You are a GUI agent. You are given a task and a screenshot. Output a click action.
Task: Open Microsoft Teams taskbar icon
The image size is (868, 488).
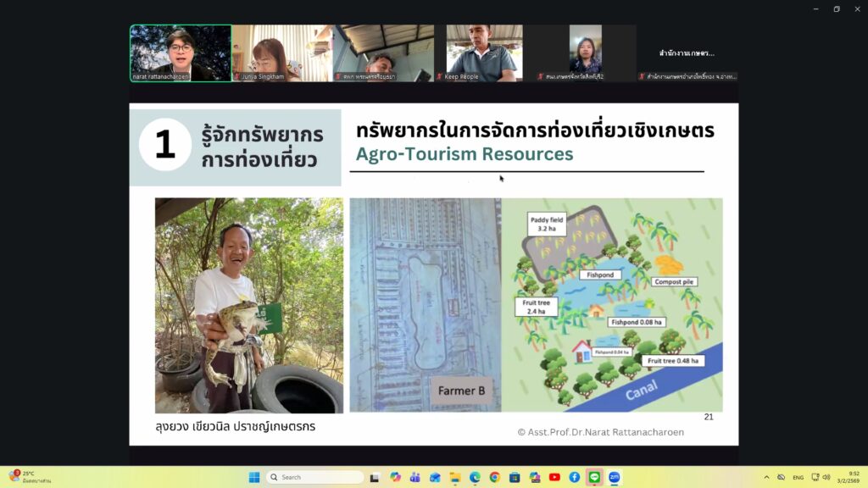[415, 477]
